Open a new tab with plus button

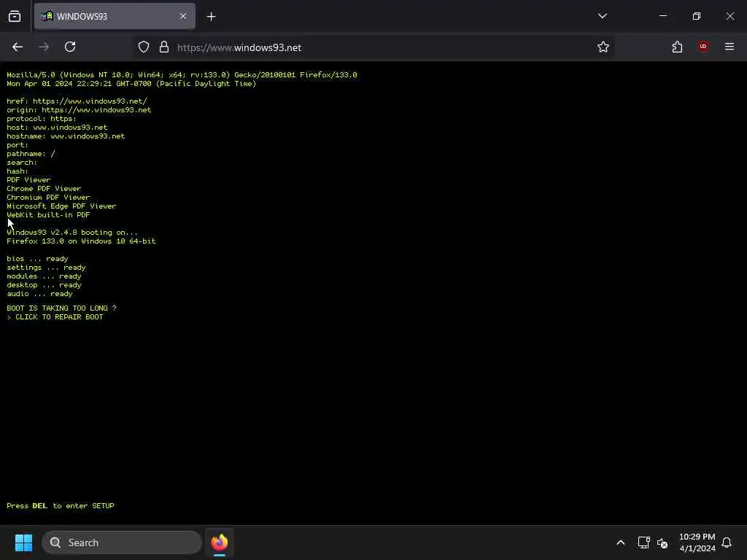[x=211, y=17]
